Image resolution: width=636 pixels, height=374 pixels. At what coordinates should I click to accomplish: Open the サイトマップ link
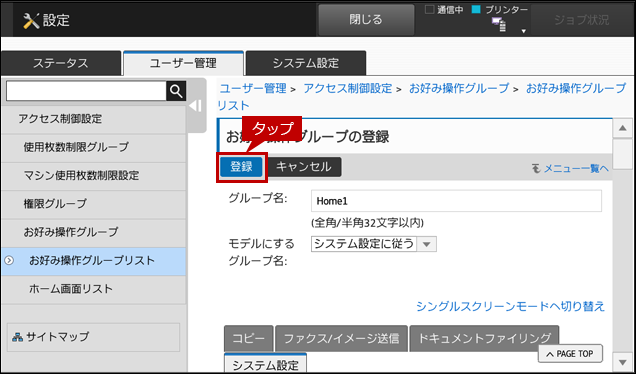[x=93, y=337]
